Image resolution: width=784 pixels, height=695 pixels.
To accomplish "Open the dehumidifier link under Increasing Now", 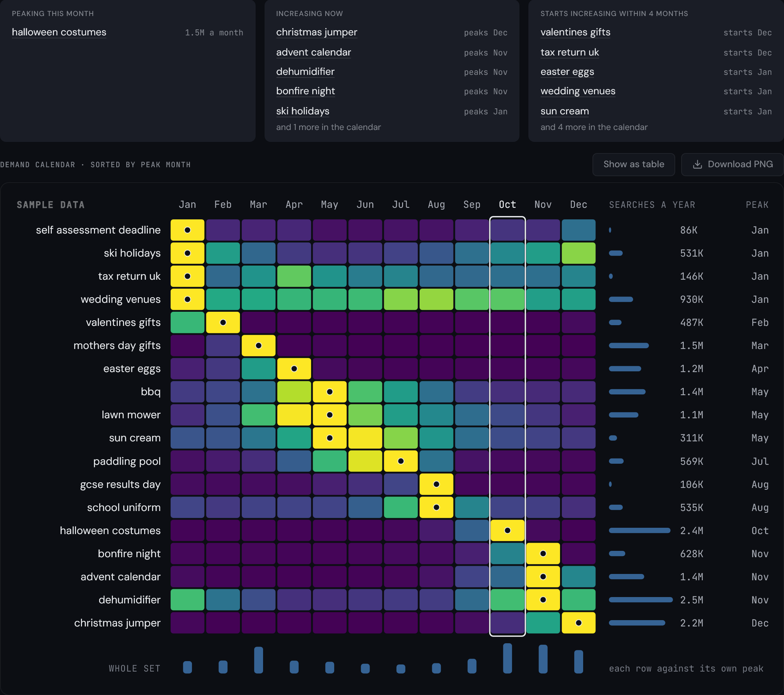I will (x=305, y=72).
